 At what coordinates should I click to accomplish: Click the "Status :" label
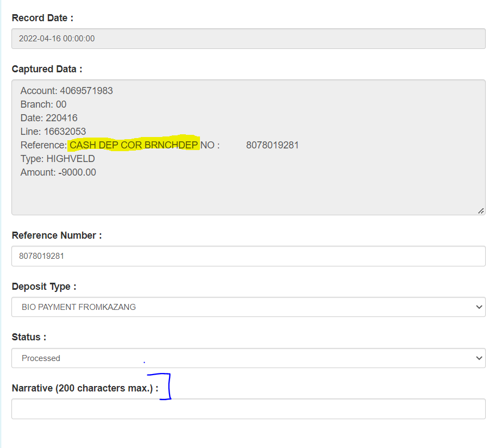[28, 337]
